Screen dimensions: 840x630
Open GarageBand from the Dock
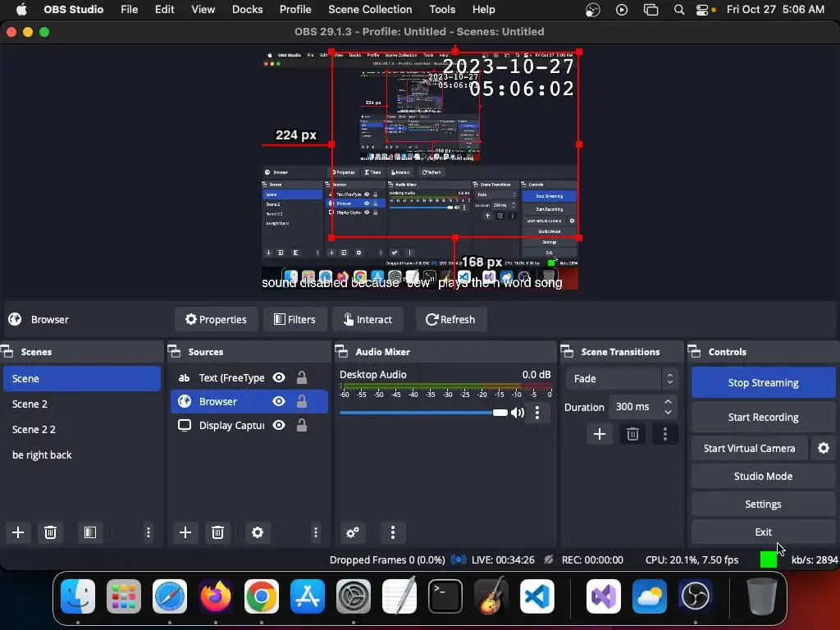tap(491, 596)
